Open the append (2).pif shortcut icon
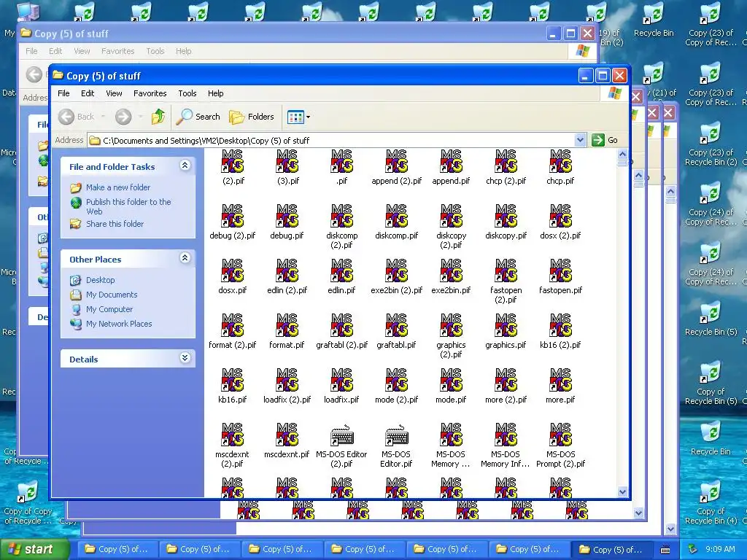 coord(396,161)
